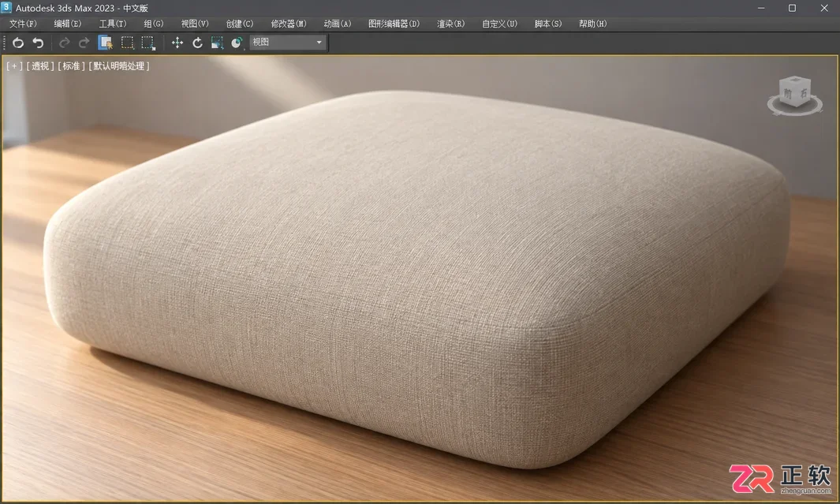Screen dimensions: 840x504
Task: Open the 标准 viewport quality menu
Action: [x=71, y=66]
